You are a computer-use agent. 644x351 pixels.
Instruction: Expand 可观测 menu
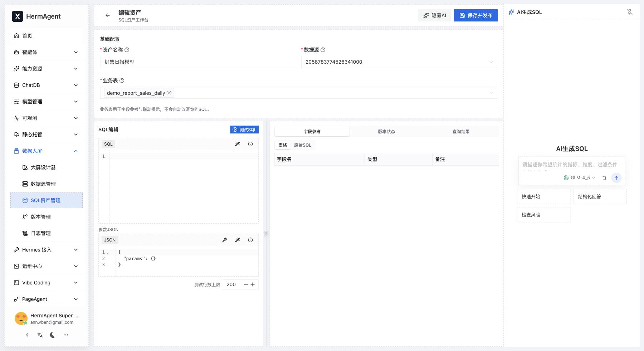47,118
